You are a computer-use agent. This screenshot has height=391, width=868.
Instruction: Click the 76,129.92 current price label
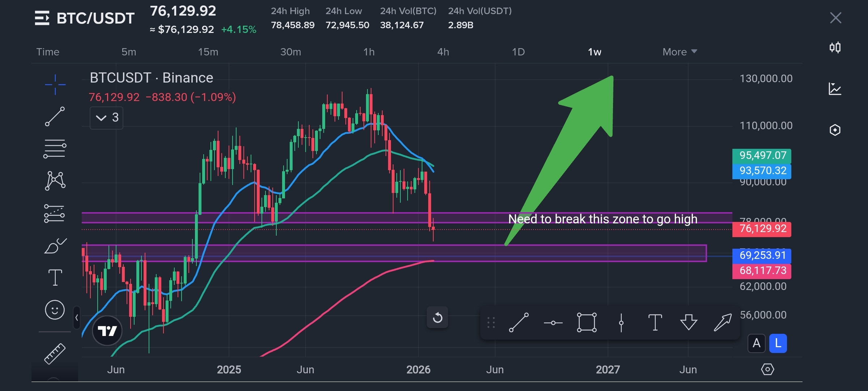tap(762, 229)
